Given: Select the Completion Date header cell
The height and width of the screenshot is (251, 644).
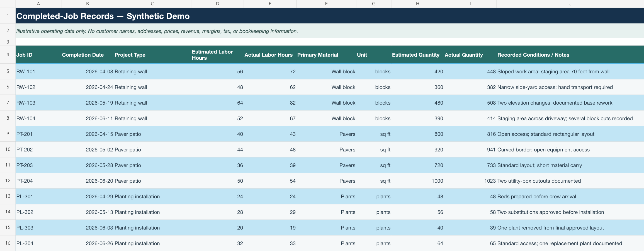Looking at the screenshot, I should point(88,55).
